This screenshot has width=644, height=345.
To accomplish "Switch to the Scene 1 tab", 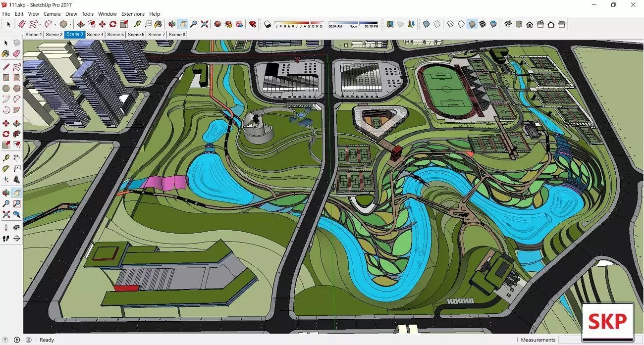I will (x=34, y=35).
